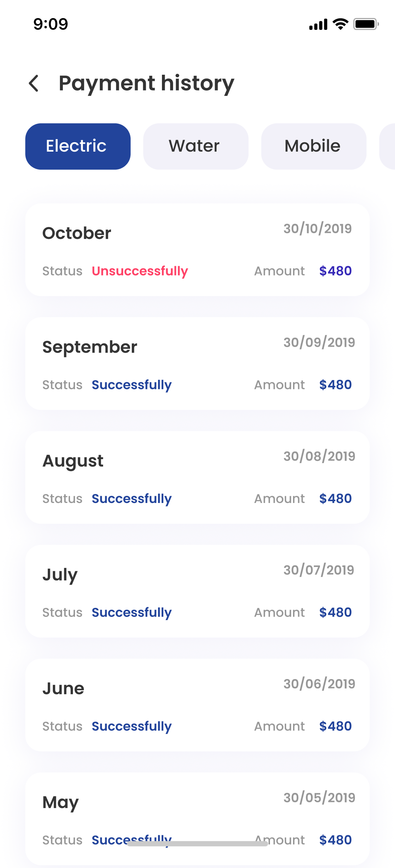
Task: Open the October payment card
Action: point(197,250)
